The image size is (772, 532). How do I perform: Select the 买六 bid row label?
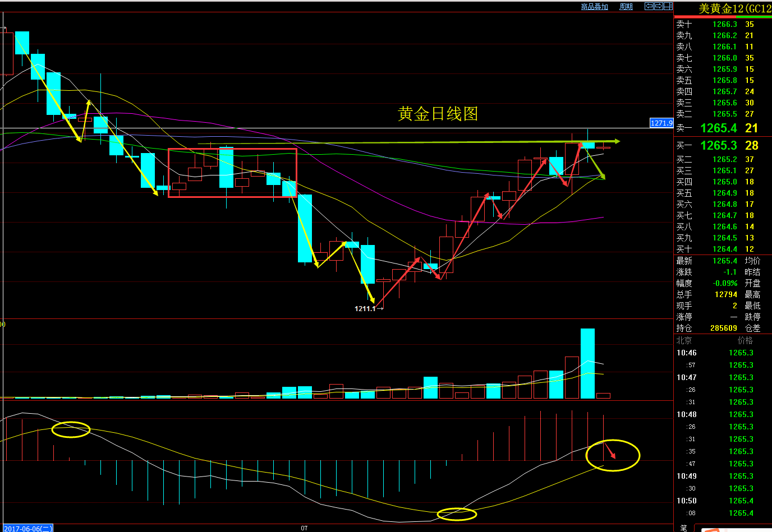(684, 204)
